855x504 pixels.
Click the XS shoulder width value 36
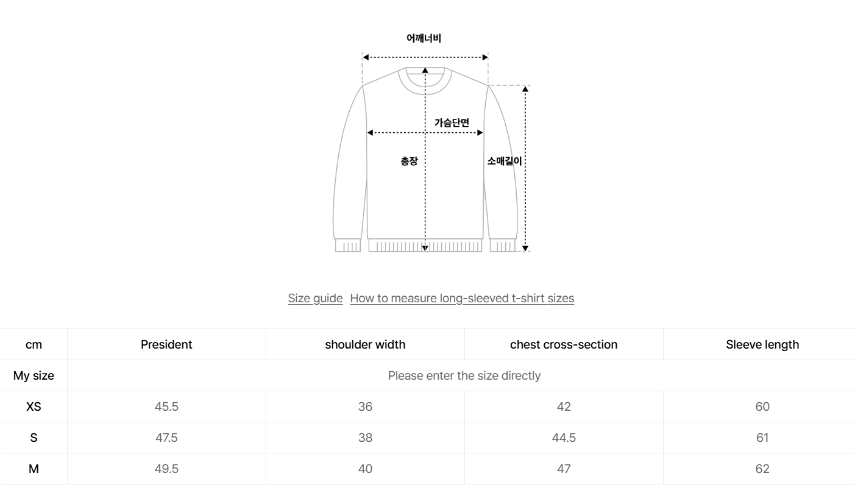pos(365,406)
